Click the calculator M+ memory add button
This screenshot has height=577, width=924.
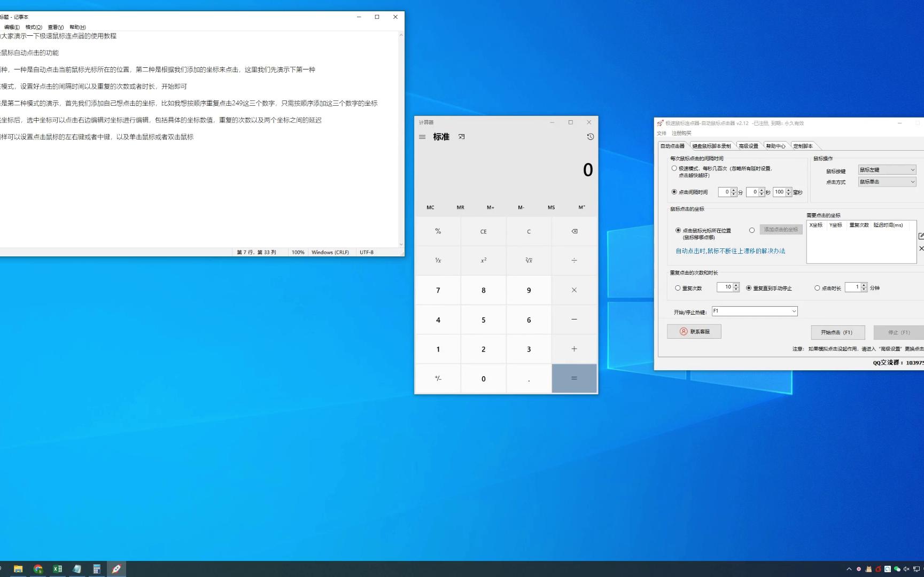point(491,207)
